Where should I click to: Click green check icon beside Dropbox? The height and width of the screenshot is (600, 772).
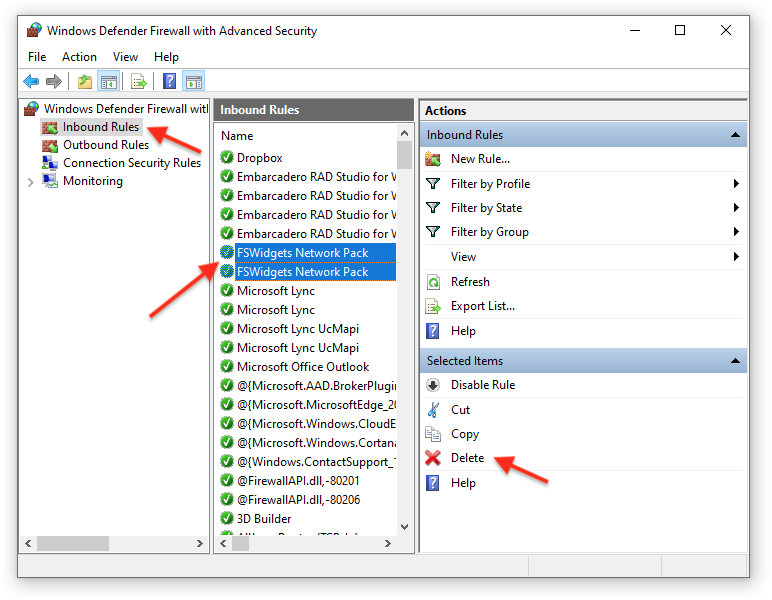pyautogui.click(x=227, y=158)
